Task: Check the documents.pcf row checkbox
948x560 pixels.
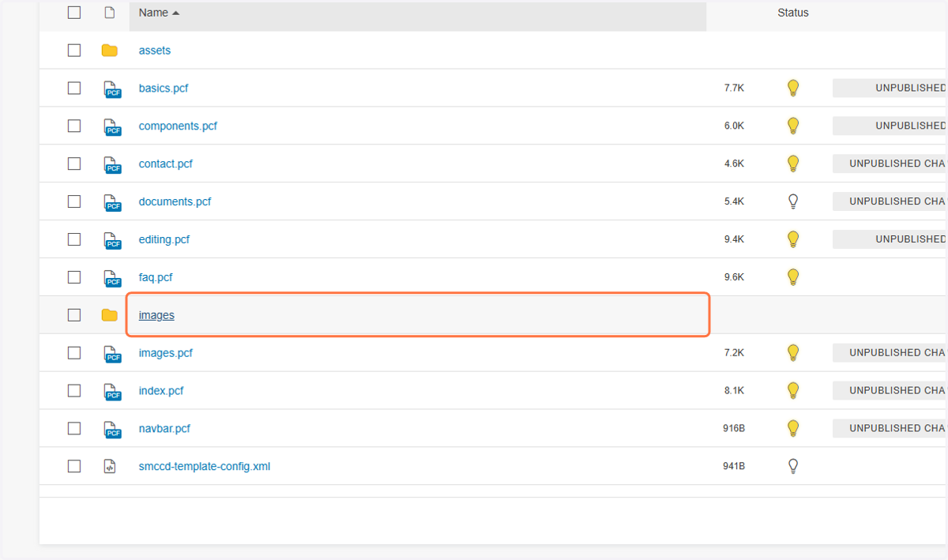Action: [x=74, y=201]
